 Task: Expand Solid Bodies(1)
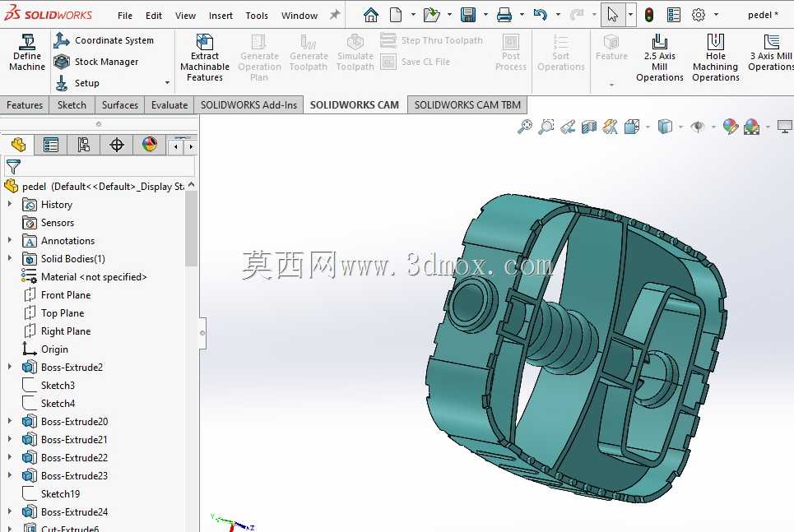click(x=10, y=258)
